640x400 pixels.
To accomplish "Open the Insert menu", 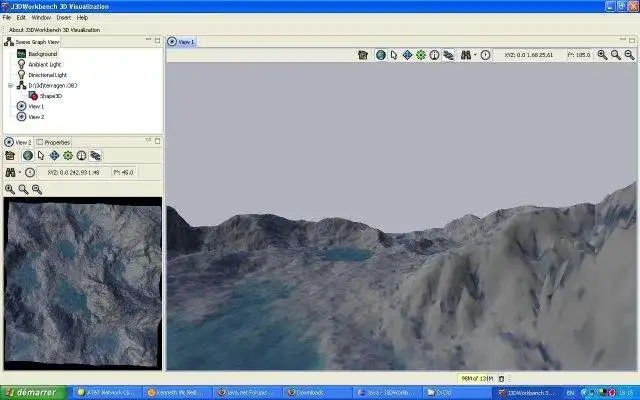I will click(64, 18).
